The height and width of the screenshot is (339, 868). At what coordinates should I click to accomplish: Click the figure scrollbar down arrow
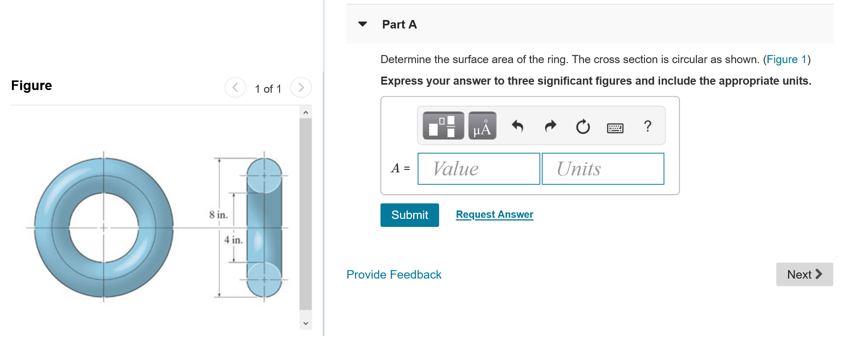point(305,323)
